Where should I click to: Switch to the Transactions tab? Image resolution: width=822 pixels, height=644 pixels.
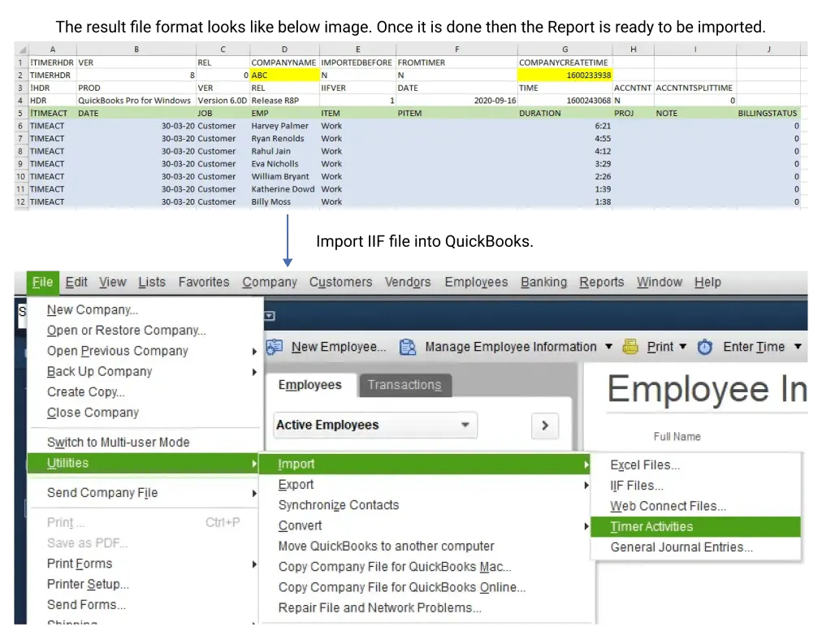pyautogui.click(x=405, y=385)
